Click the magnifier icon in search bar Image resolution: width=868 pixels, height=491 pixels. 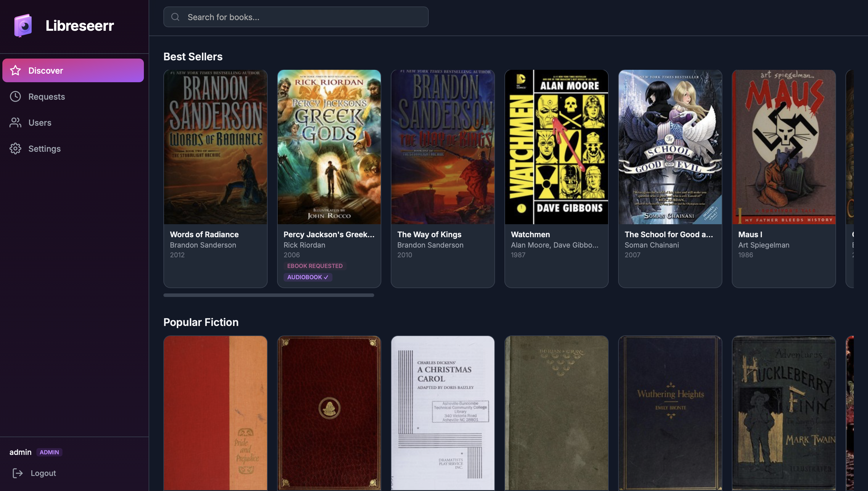(175, 17)
